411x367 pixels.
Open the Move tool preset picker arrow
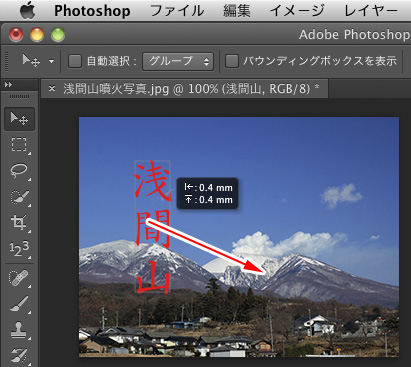[x=51, y=61]
